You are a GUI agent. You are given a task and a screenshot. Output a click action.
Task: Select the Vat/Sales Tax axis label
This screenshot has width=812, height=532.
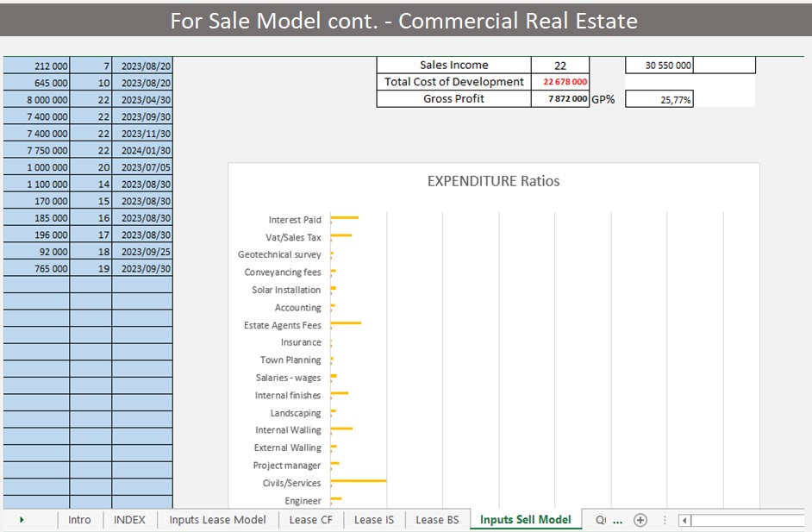(293, 237)
